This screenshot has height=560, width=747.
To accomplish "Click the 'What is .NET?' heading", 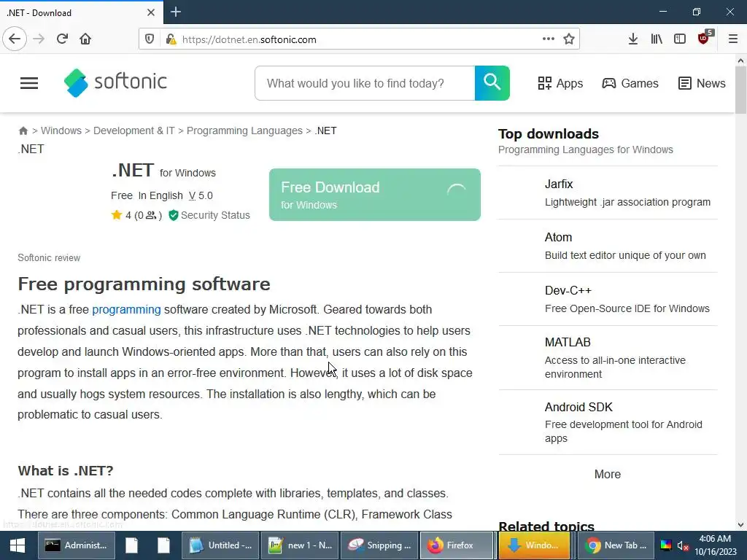I will (66, 471).
